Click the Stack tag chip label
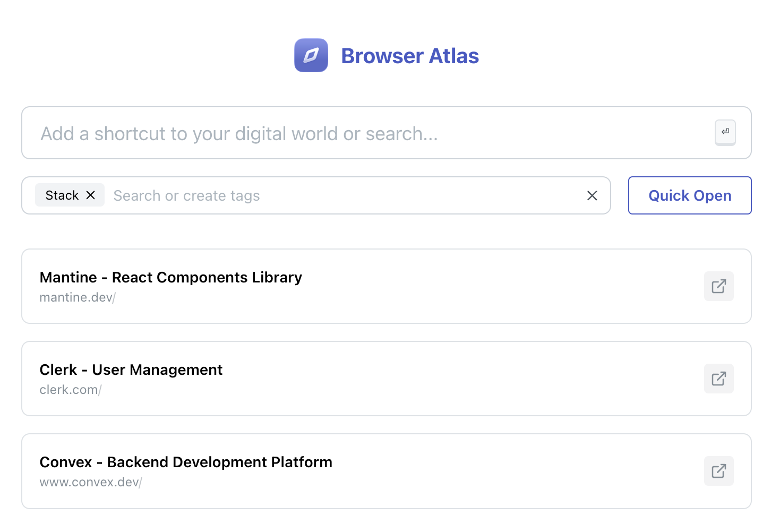Viewport: 771px width, 532px height. tap(62, 195)
